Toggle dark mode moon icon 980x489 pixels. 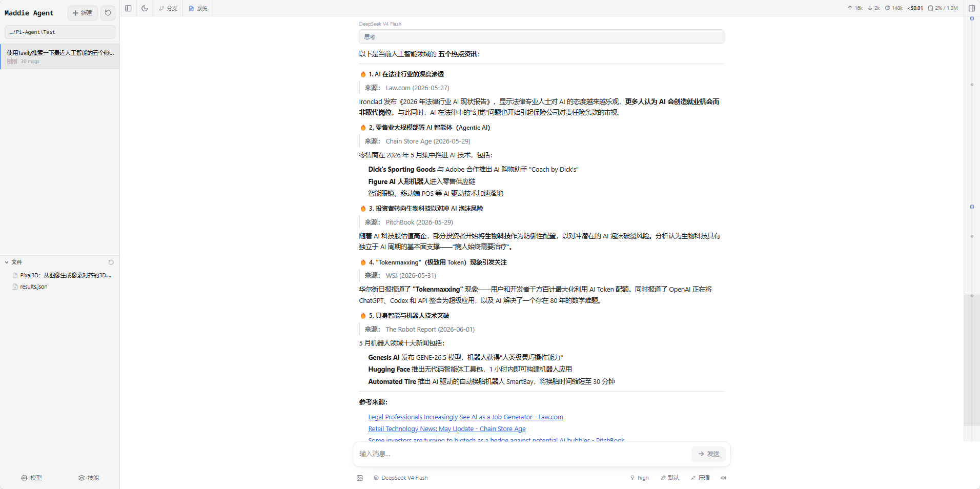[x=145, y=8]
